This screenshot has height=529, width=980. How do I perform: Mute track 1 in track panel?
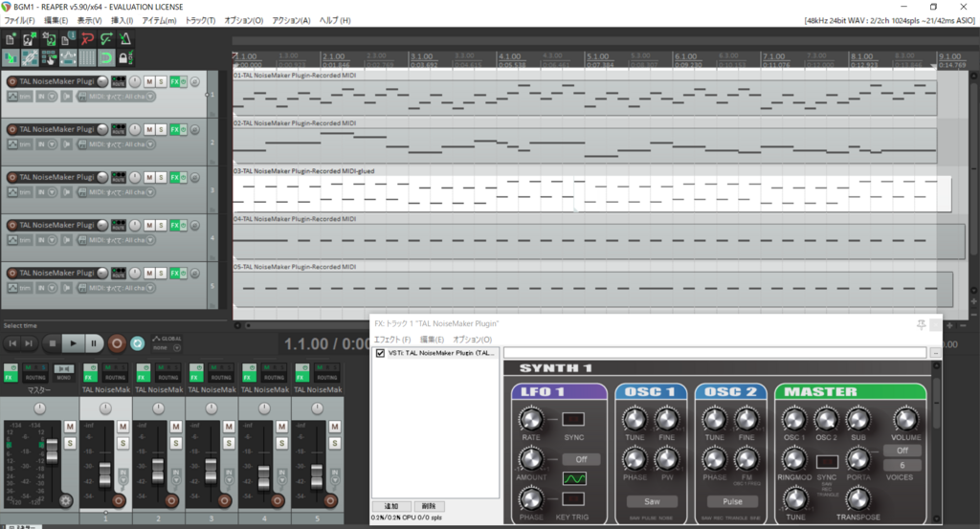pyautogui.click(x=148, y=81)
